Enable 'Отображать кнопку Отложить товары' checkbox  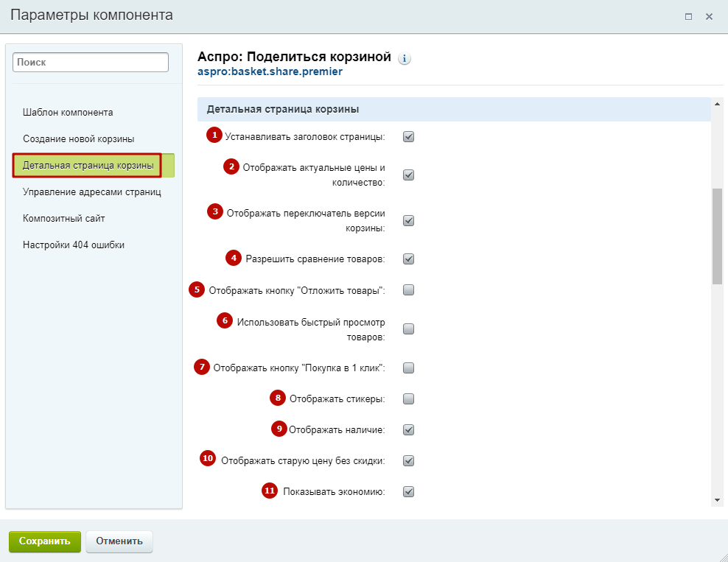pos(408,290)
